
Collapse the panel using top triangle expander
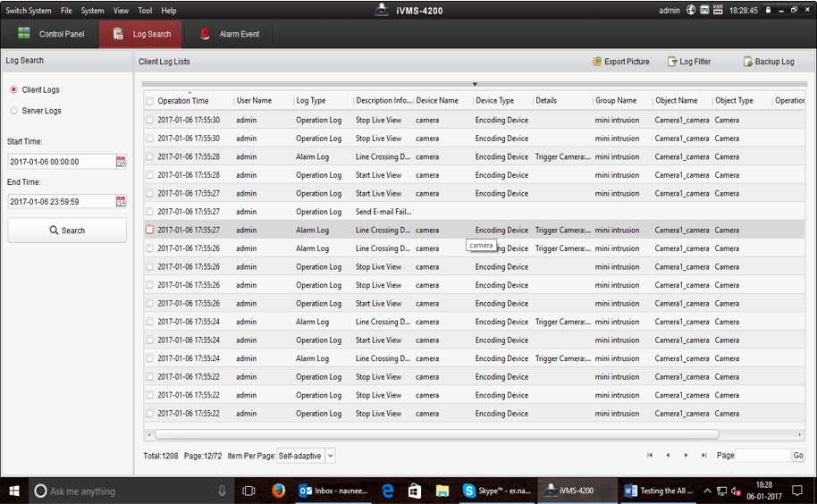[x=475, y=85]
